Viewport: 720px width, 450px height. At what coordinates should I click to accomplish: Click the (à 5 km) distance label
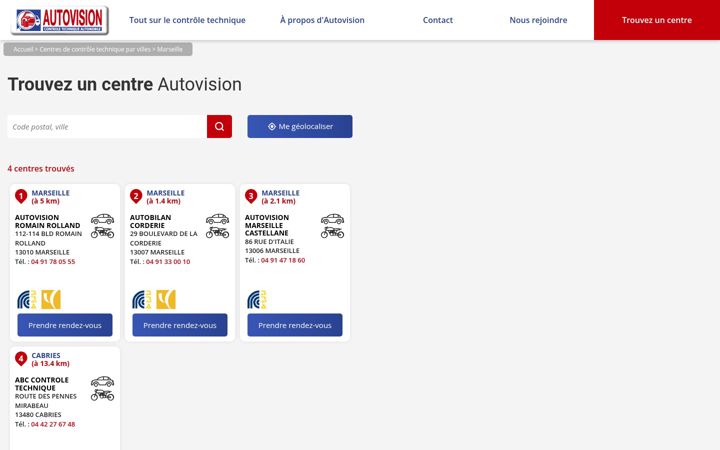(x=45, y=201)
